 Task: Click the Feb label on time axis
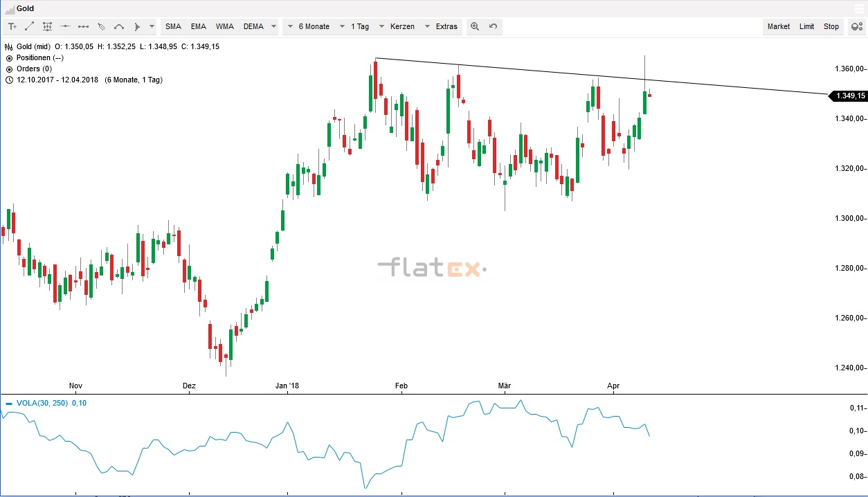click(401, 386)
